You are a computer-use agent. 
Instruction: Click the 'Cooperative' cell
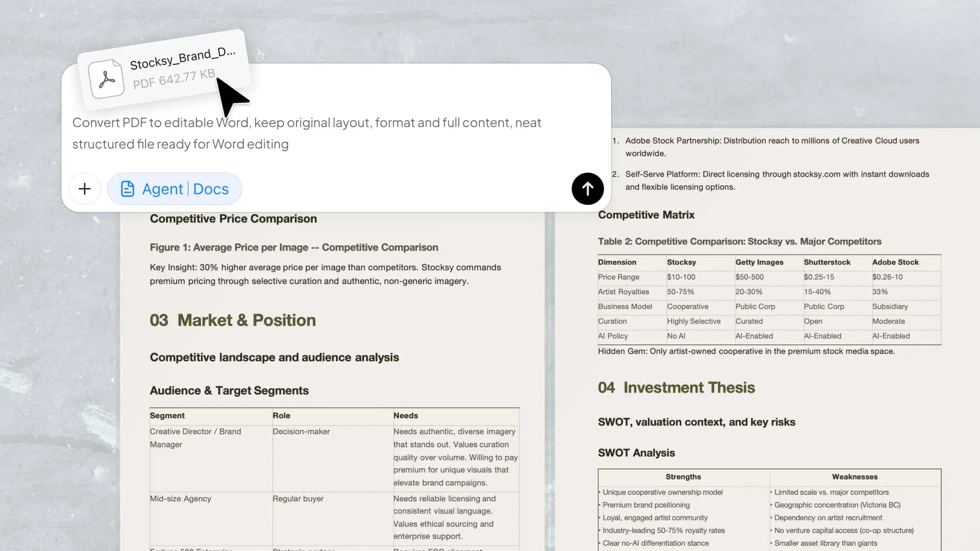[x=688, y=306]
